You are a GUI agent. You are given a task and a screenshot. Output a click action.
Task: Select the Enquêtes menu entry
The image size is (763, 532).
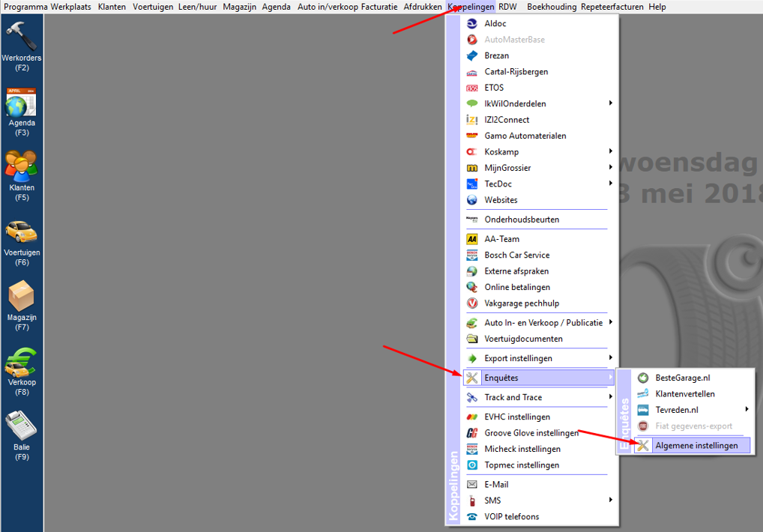[x=539, y=378]
